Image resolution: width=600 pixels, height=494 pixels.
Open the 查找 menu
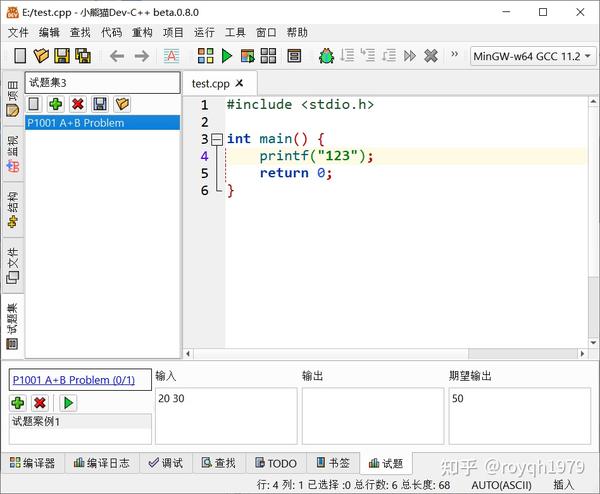[x=80, y=33]
